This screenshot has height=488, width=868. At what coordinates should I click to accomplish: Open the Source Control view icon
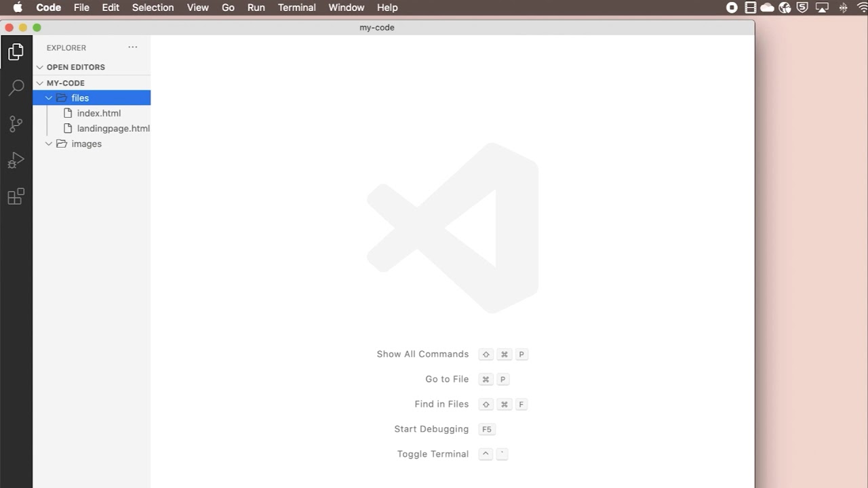coord(16,124)
